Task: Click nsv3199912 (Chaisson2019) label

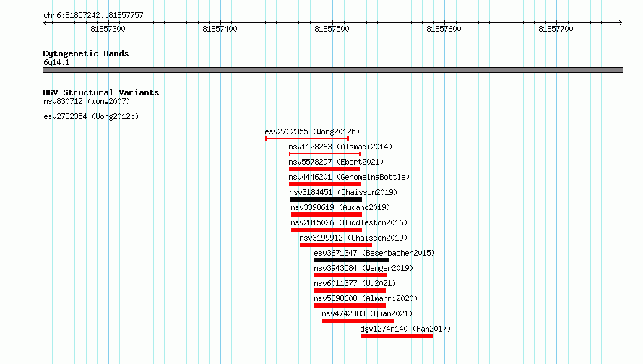Action: [353, 238]
